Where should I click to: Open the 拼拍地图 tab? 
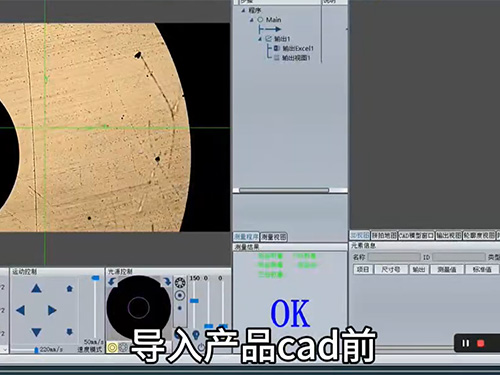(384, 235)
